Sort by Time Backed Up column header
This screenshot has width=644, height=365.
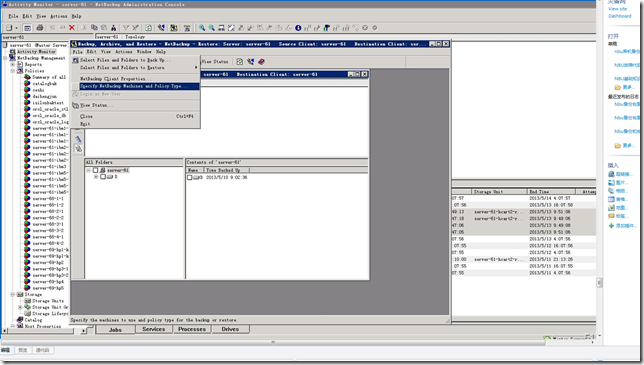point(227,170)
